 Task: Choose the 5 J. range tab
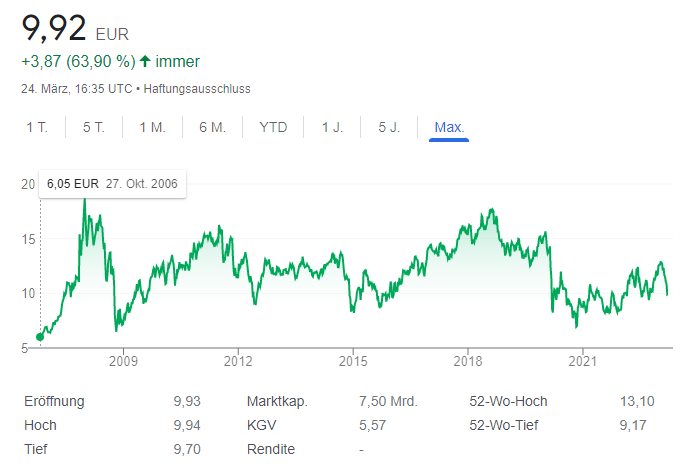point(389,127)
